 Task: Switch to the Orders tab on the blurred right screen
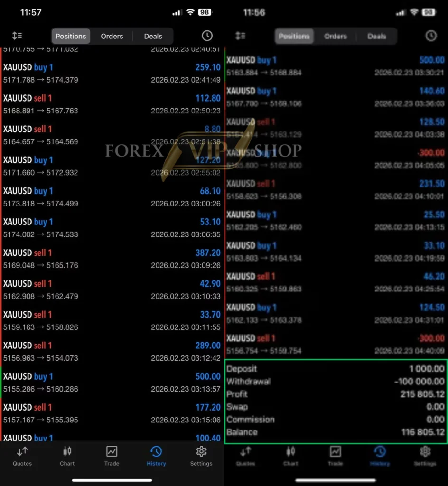(x=336, y=36)
